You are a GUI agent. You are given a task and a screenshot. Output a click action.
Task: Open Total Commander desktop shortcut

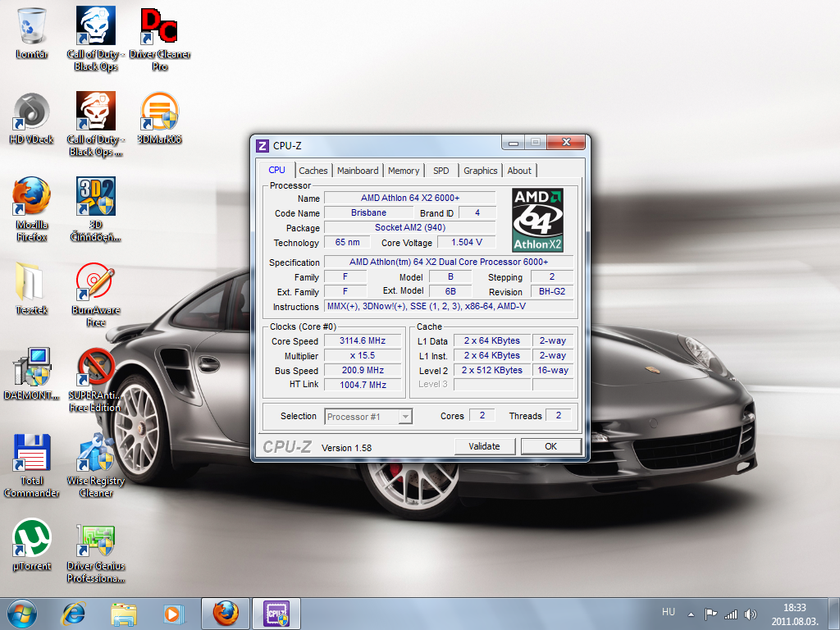32,454
